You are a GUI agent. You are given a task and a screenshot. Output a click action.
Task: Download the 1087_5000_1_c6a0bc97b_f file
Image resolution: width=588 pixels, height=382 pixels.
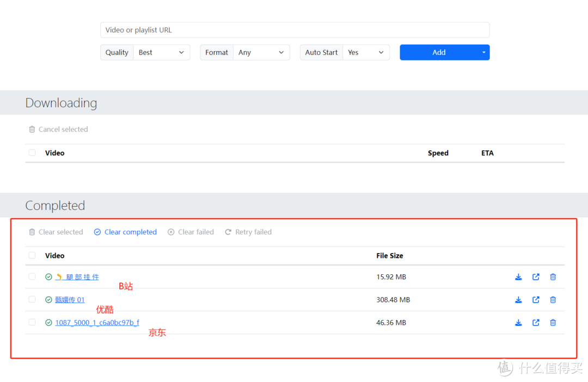tap(518, 323)
